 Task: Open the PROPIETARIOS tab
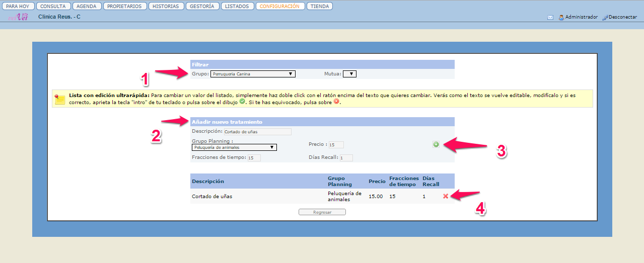(125, 7)
